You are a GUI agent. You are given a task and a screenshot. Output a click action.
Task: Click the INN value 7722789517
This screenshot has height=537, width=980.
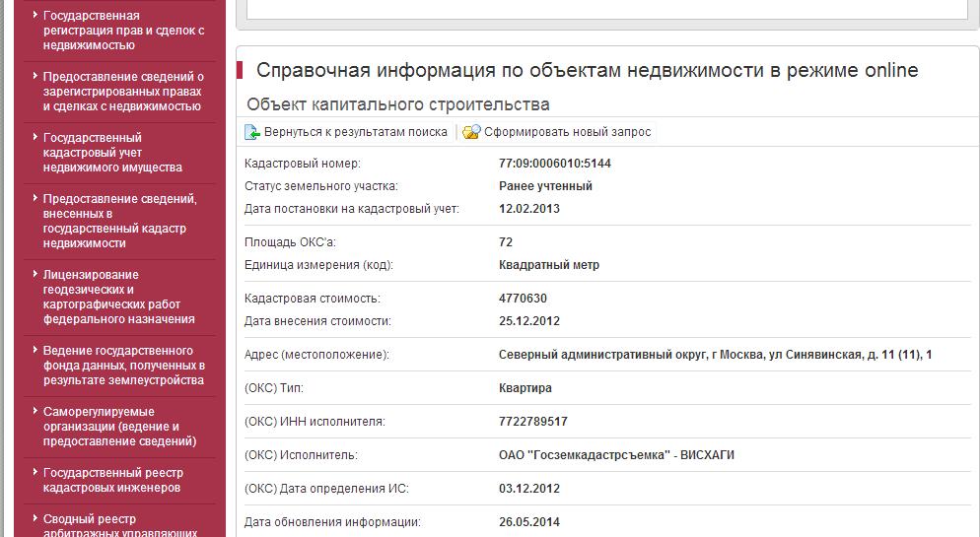(533, 422)
